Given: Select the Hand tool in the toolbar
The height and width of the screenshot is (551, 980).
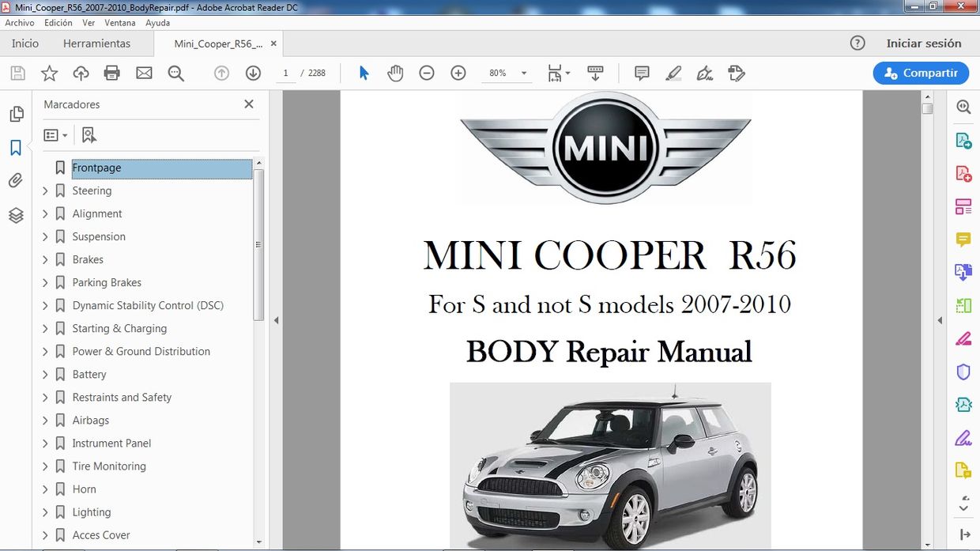Looking at the screenshot, I should click(395, 73).
